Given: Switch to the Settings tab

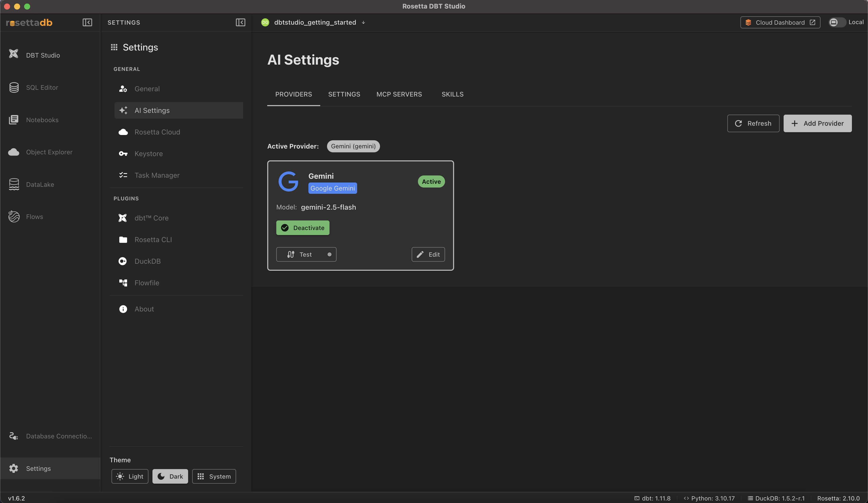Looking at the screenshot, I should click(x=344, y=94).
